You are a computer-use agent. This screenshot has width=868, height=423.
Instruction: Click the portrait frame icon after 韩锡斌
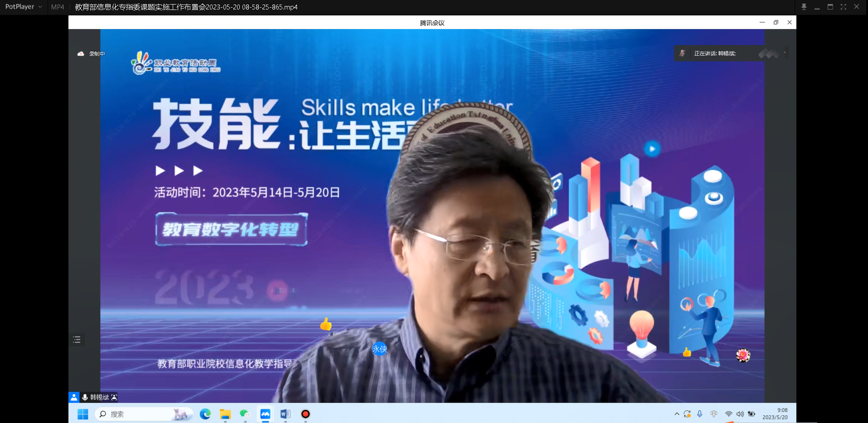114,397
